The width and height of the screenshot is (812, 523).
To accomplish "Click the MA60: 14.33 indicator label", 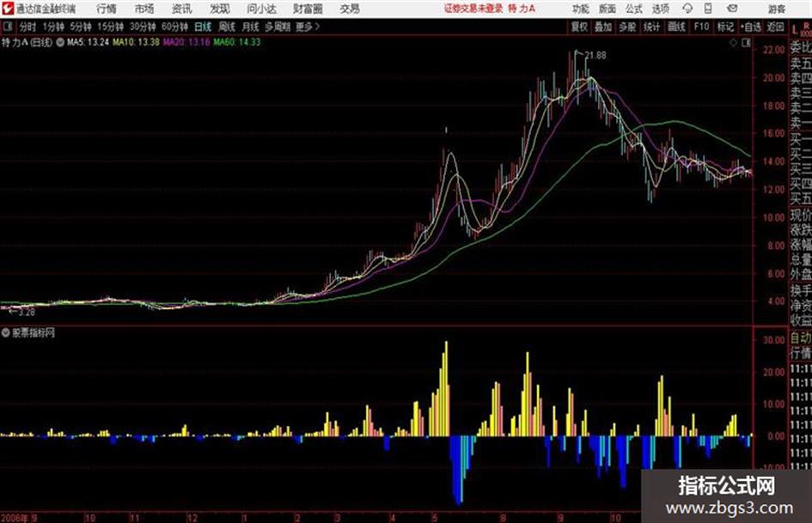I will 237,42.
